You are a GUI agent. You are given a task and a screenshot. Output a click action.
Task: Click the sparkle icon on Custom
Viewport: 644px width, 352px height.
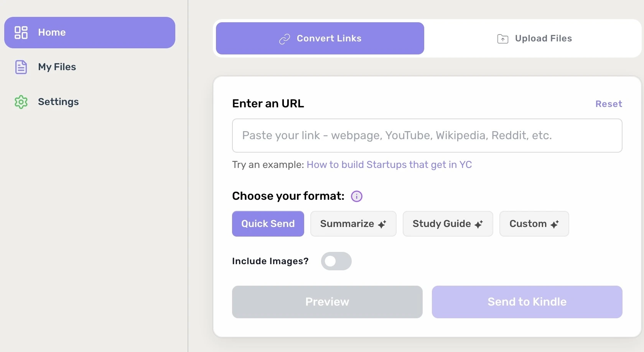pos(555,224)
